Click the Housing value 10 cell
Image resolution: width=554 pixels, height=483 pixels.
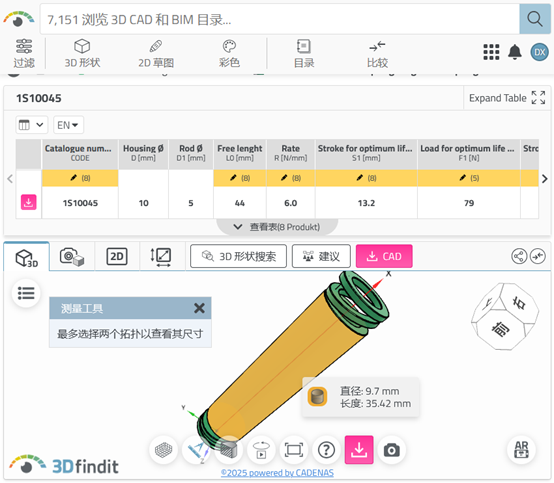tap(143, 203)
